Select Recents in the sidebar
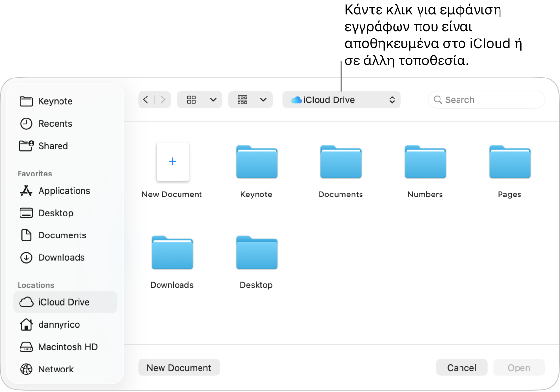 point(65,124)
